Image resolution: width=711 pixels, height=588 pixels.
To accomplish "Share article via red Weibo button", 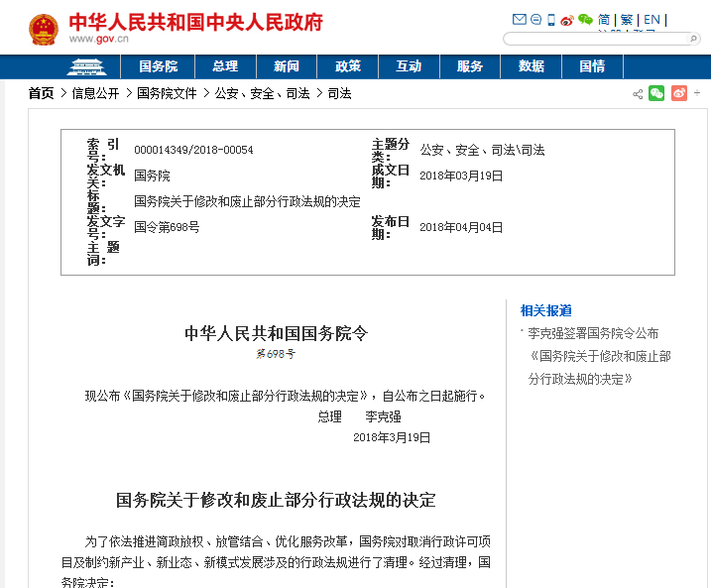I will (679, 93).
